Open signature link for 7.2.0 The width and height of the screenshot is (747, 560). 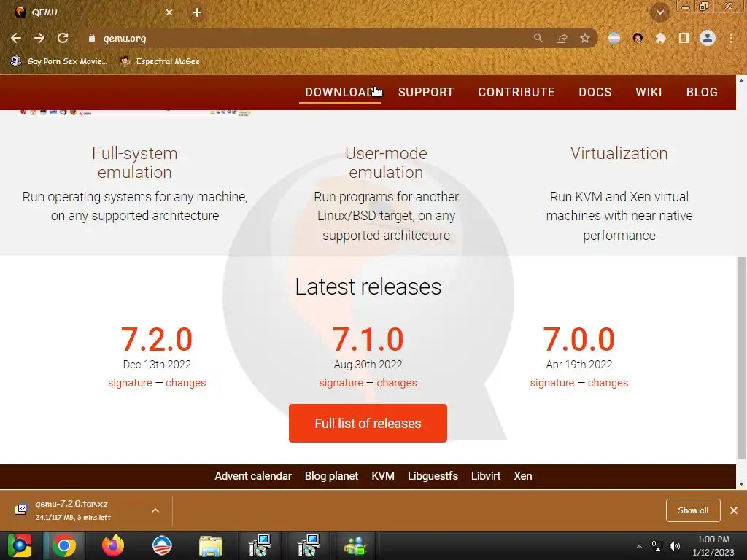click(x=130, y=383)
